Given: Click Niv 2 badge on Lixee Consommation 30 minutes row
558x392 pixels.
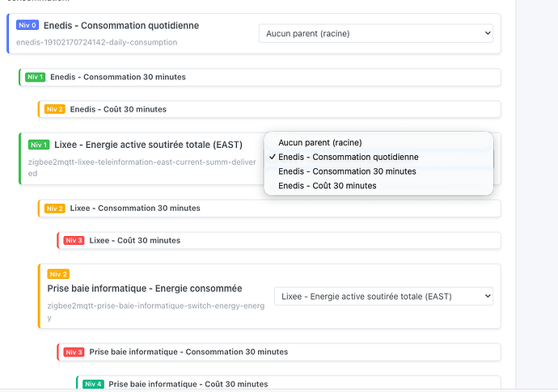Looking at the screenshot, I should pos(55,209).
